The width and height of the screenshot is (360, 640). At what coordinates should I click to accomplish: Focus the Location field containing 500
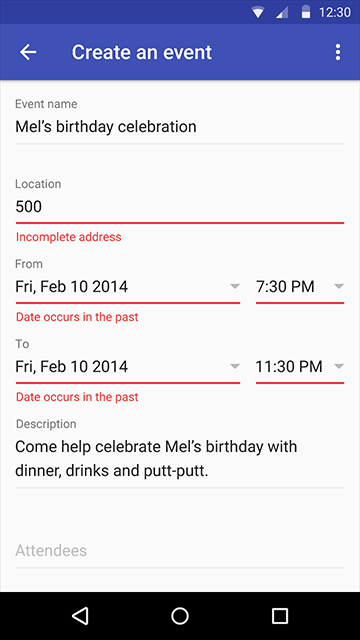click(180, 207)
